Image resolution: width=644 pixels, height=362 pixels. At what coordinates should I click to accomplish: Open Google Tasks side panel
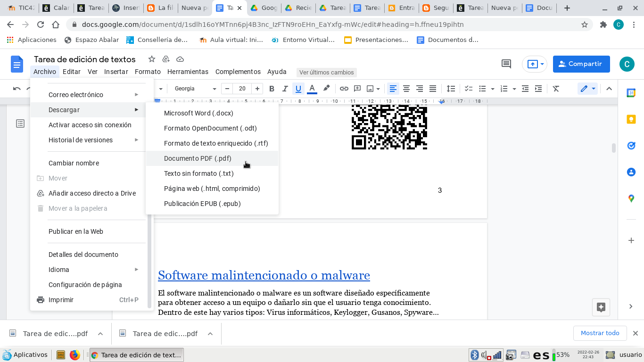pos(631,146)
